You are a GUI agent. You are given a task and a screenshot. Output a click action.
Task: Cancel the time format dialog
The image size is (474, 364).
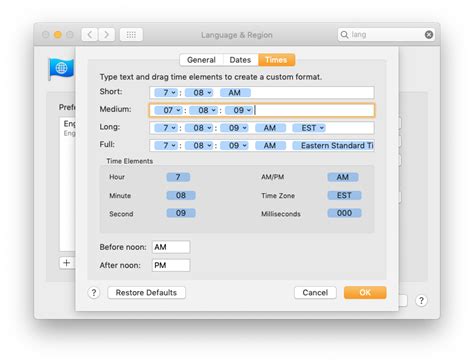[x=315, y=293]
